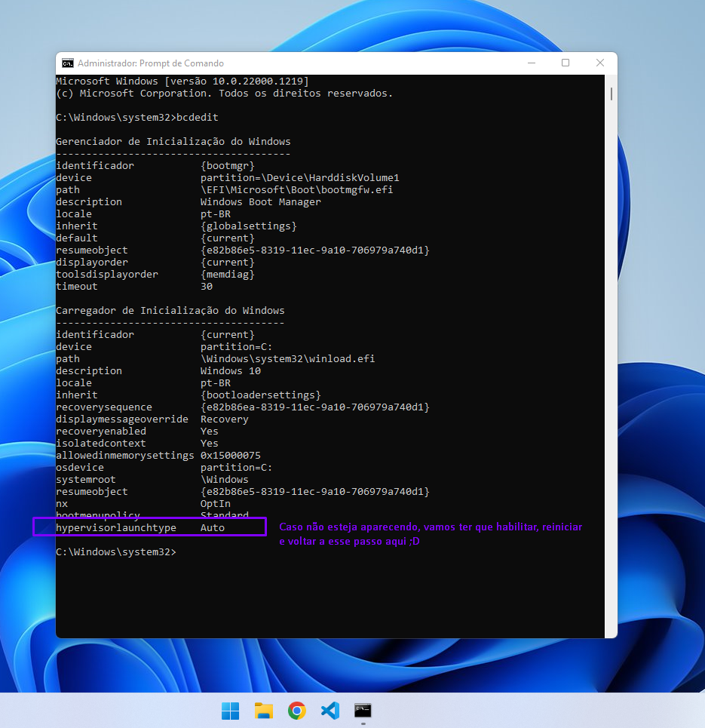Open the Windows Start menu
Viewport: 705px width, 728px height.
point(230,711)
